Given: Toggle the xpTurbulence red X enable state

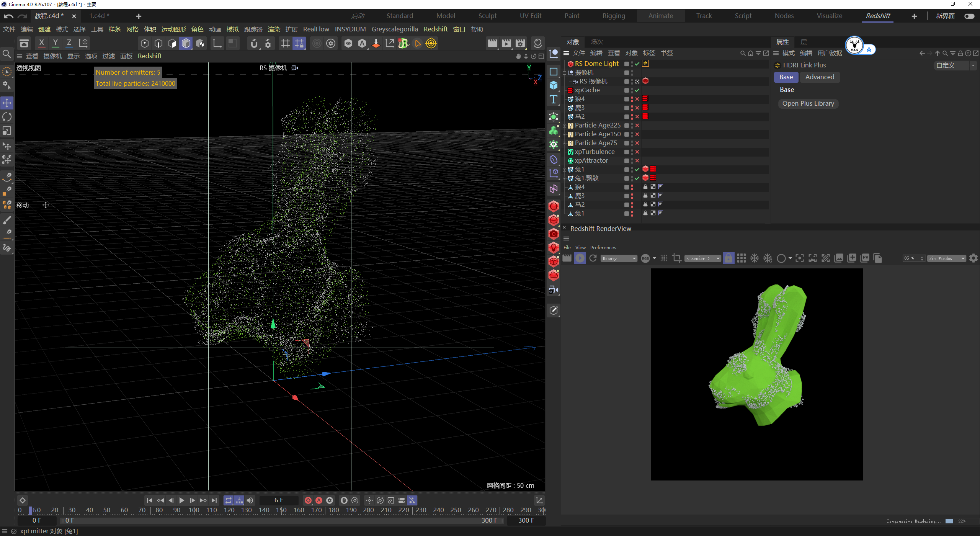Looking at the screenshot, I should coord(637,152).
